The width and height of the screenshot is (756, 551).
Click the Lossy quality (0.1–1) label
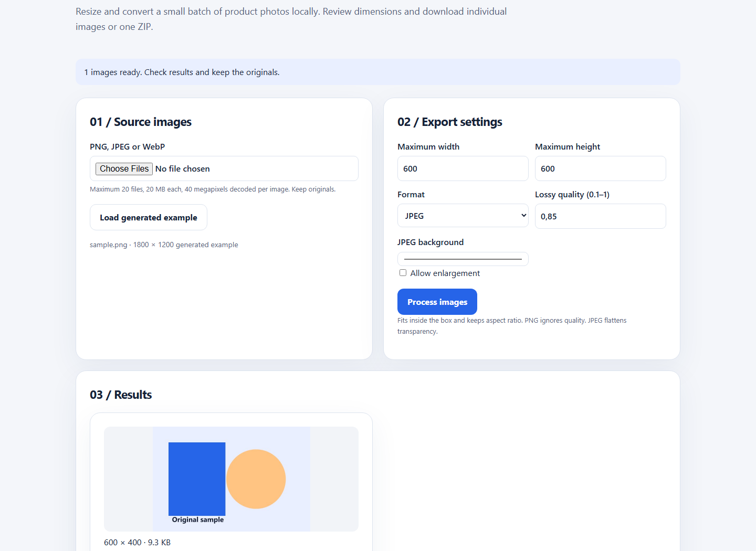[x=572, y=195]
